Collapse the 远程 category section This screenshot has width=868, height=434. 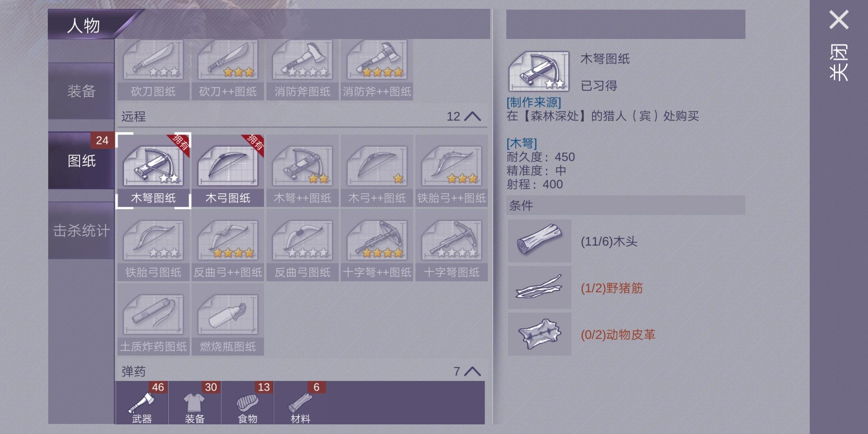pos(473,117)
